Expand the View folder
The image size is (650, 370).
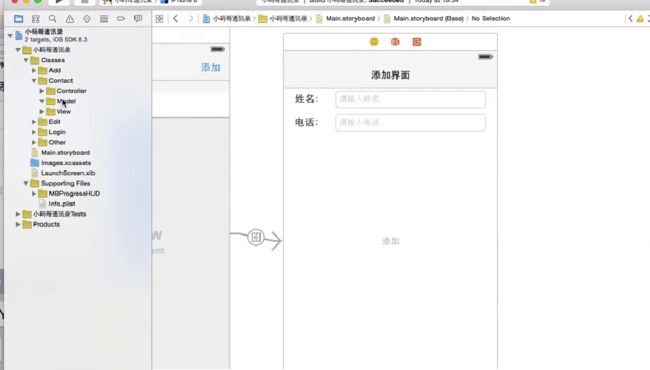pos(42,111)
